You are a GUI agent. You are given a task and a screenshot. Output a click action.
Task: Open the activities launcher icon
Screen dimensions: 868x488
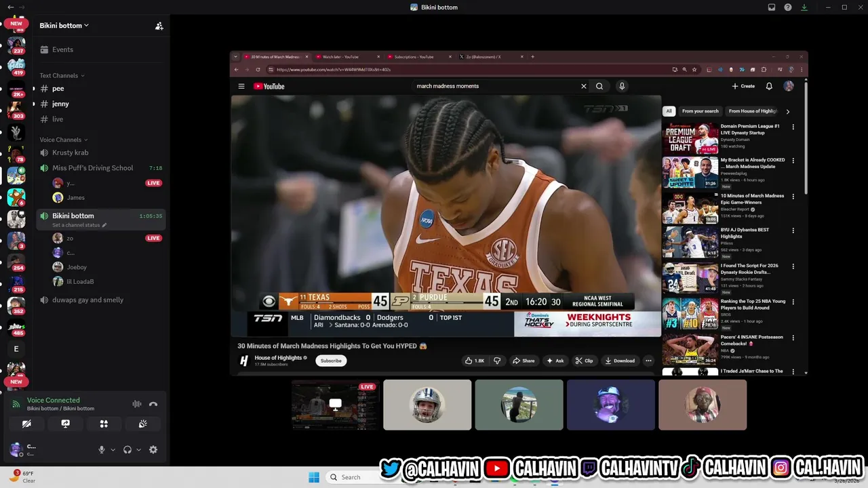pyautogui.click(x=104, y=424)
